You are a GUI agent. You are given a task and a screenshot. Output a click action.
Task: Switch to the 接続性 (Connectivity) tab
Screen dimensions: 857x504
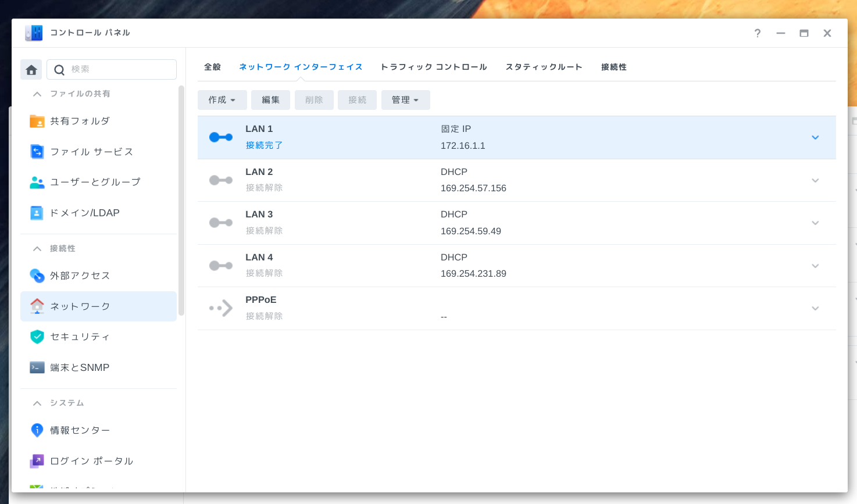(614, 67)
